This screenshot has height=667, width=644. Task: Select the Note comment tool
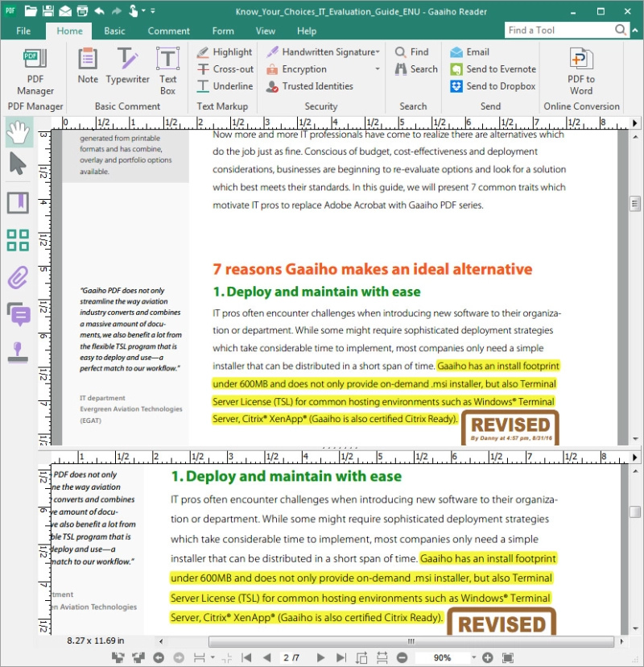click(88, 66)
